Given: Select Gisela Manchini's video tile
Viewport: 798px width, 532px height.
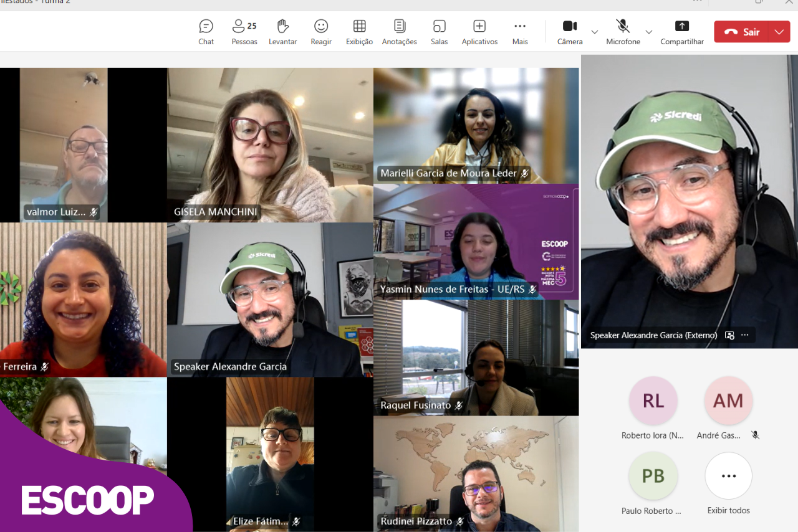Looking at the screenshot, I should [x=270, y=145].
